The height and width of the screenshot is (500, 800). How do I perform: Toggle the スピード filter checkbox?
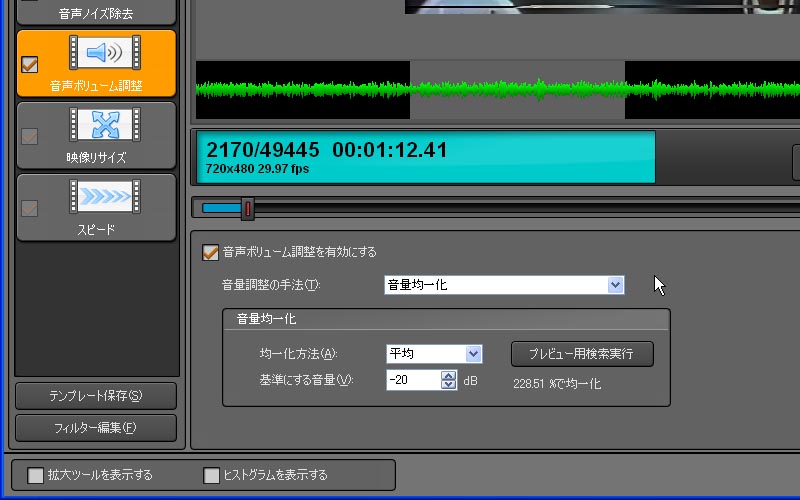pos(30,208)
